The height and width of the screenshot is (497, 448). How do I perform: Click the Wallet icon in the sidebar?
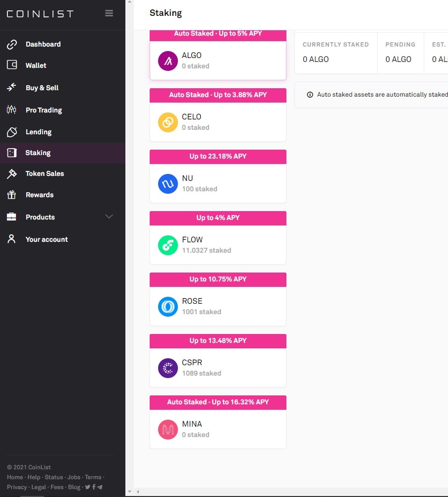point(12,65)
